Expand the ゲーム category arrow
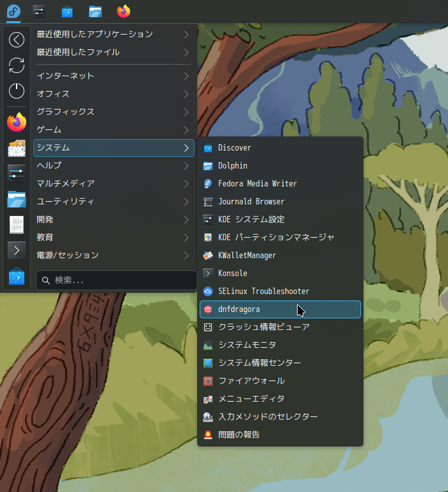This screenshot has height=492, width=448. (x=186, y=129)
